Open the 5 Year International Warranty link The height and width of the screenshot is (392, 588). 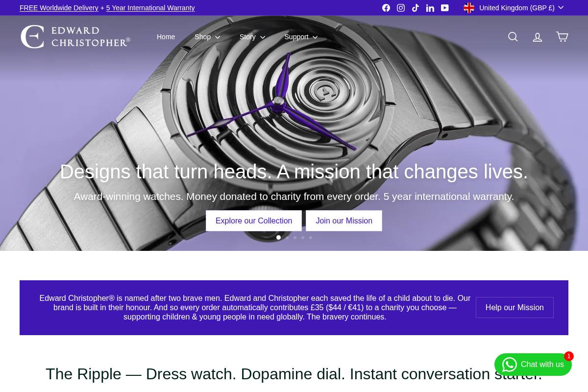(150, 8)
